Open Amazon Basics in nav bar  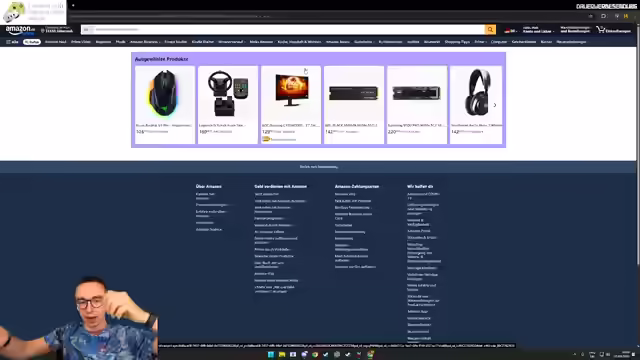(x=338, y=42)
